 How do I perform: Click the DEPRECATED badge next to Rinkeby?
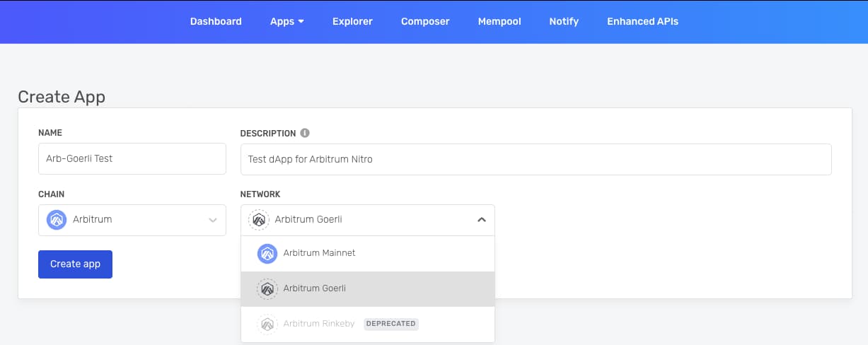click(390, 324)
